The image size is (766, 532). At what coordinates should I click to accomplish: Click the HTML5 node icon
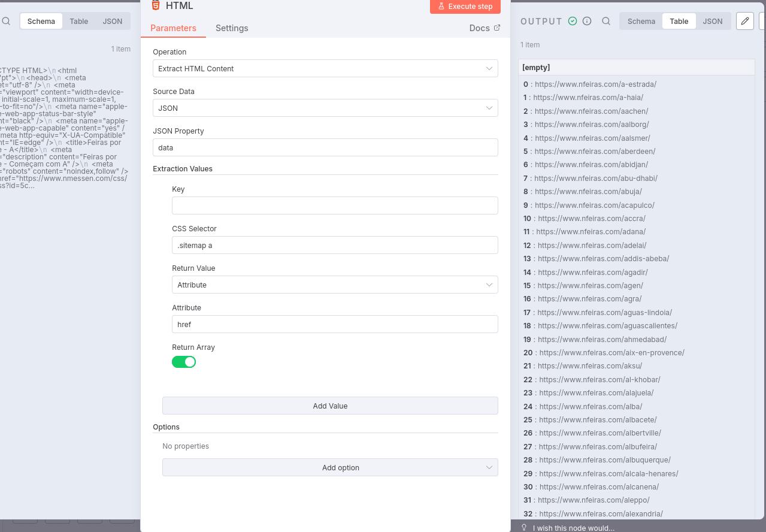[x=156, y=5]
